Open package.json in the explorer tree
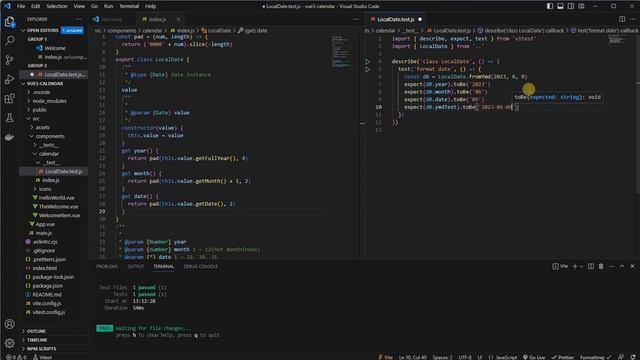 click(47, 286)
